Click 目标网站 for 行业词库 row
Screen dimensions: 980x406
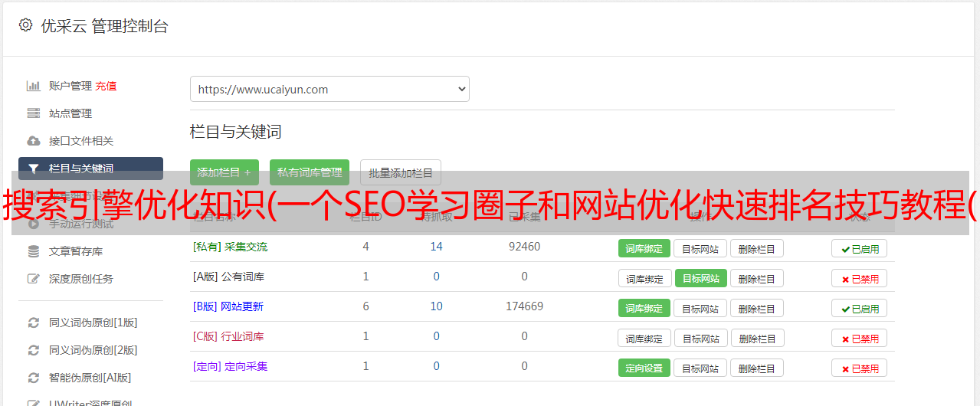(x=700, y=338)
